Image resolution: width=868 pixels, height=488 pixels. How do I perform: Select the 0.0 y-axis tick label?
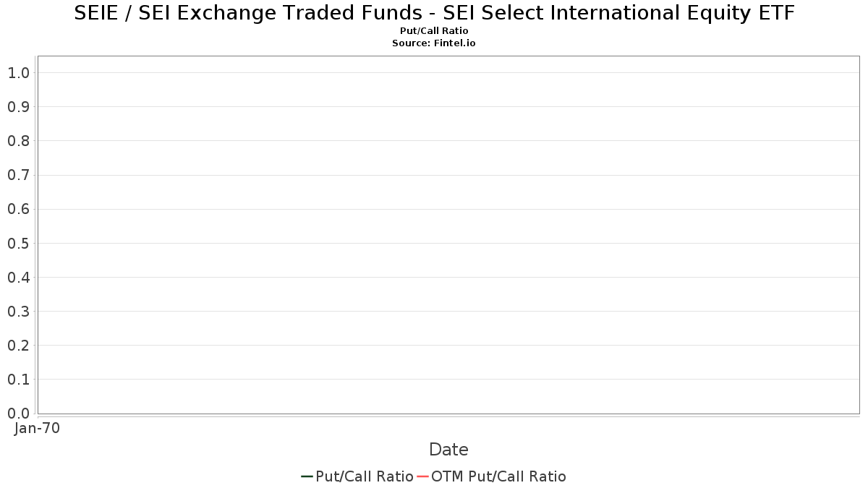coord(18,414)
